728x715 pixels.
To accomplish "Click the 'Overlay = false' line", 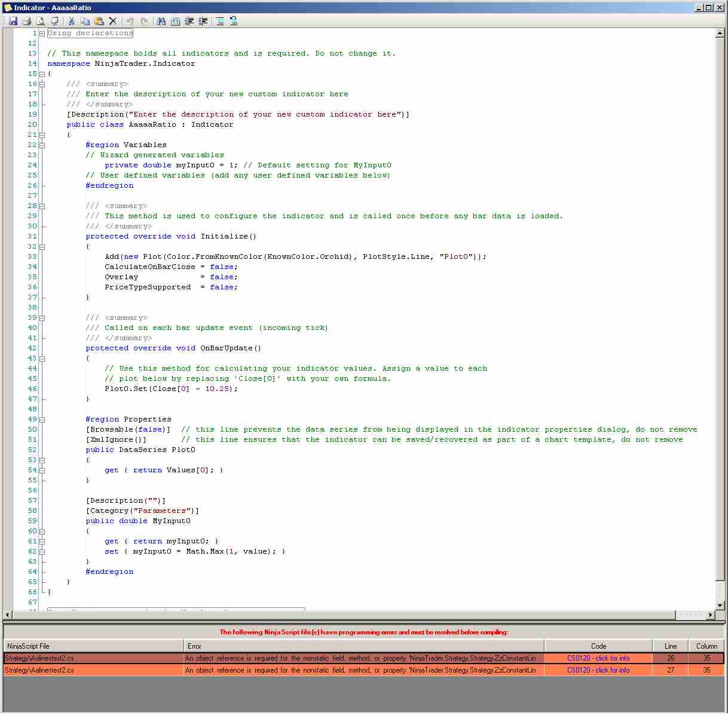I will (x=171, y=277).
